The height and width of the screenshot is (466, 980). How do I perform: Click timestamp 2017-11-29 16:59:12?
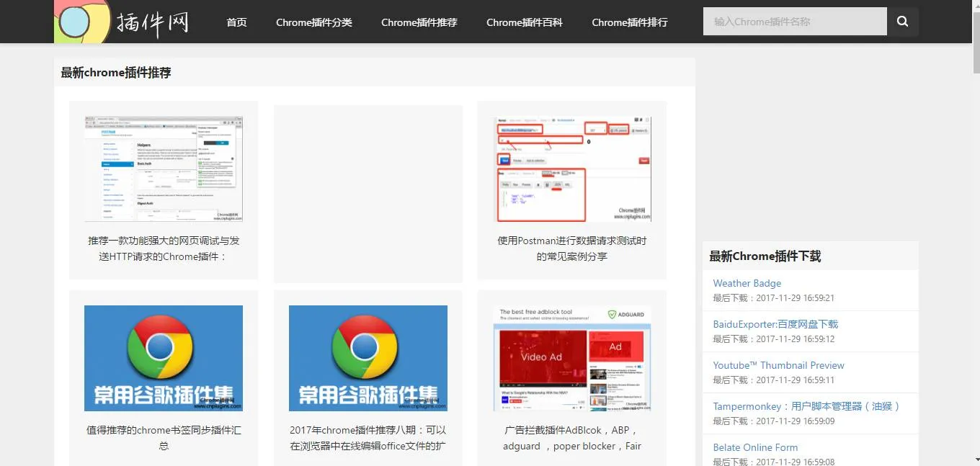click(x=796, y=339)
